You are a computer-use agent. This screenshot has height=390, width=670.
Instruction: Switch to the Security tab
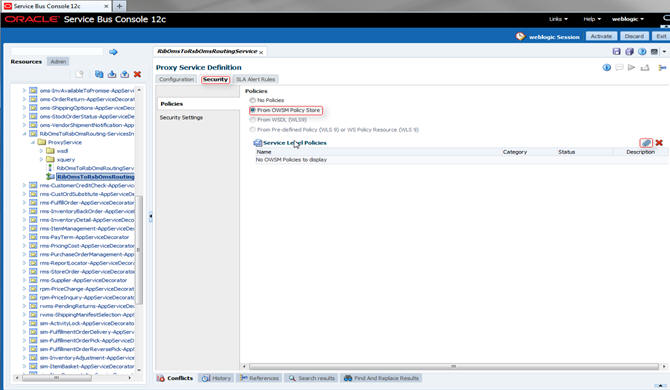pos(215,79)
